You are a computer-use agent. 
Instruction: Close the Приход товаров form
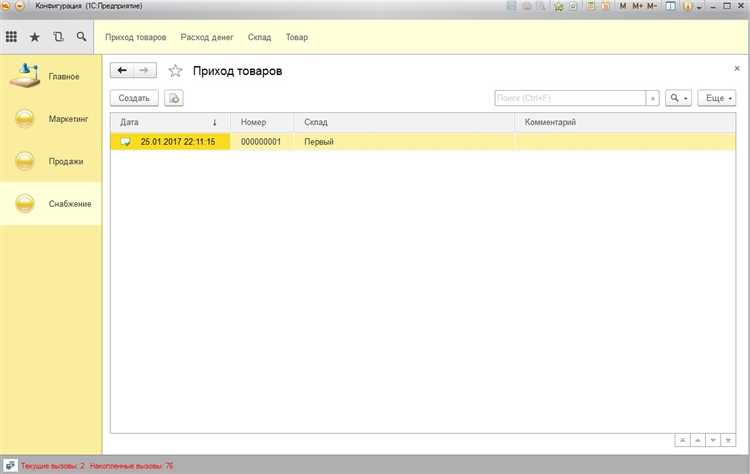click(737, 68)
